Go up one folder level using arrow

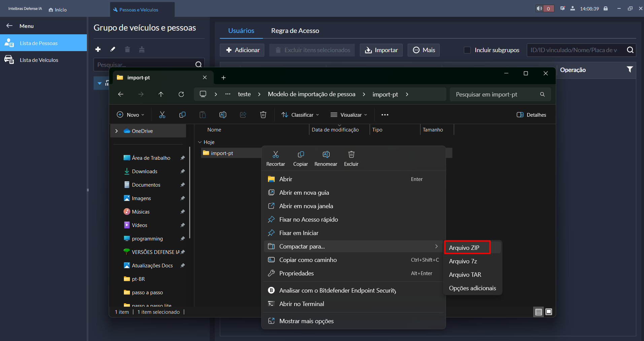pos(161,94)
